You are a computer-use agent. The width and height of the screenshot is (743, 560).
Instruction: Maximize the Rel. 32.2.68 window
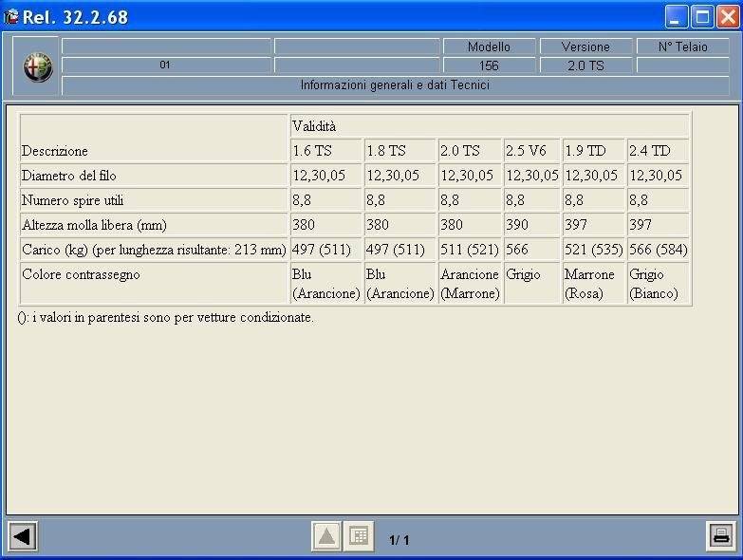702,17
